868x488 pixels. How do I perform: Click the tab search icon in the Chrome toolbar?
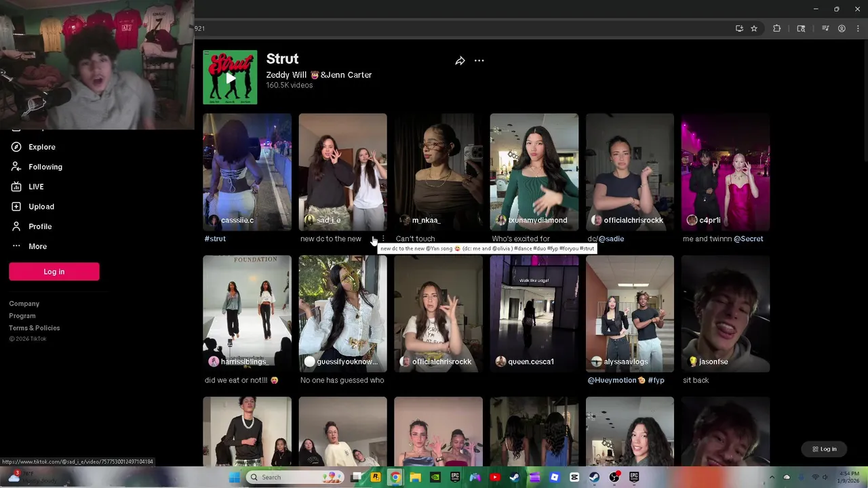pos(801,28)
